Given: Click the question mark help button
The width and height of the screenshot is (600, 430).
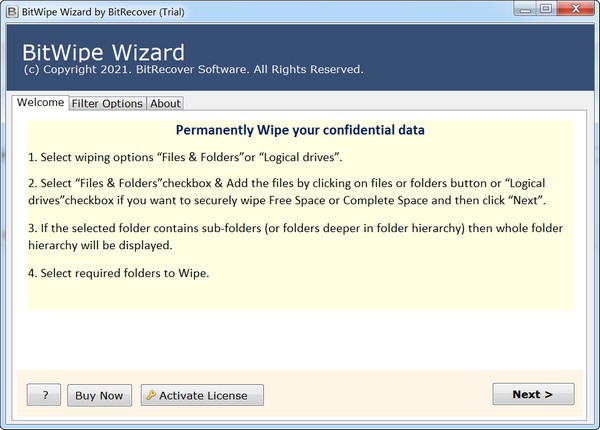Looking at the screenshot, I should [x=45, y=395].
